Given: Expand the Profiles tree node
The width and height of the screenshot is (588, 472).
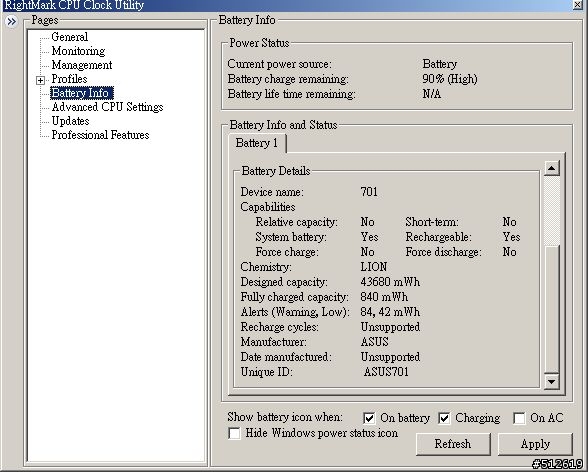Looking at the screenshot, I should 40,80.
